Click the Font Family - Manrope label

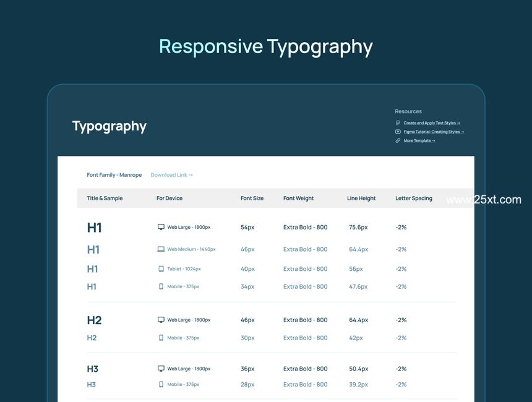(x=114, y=175)
